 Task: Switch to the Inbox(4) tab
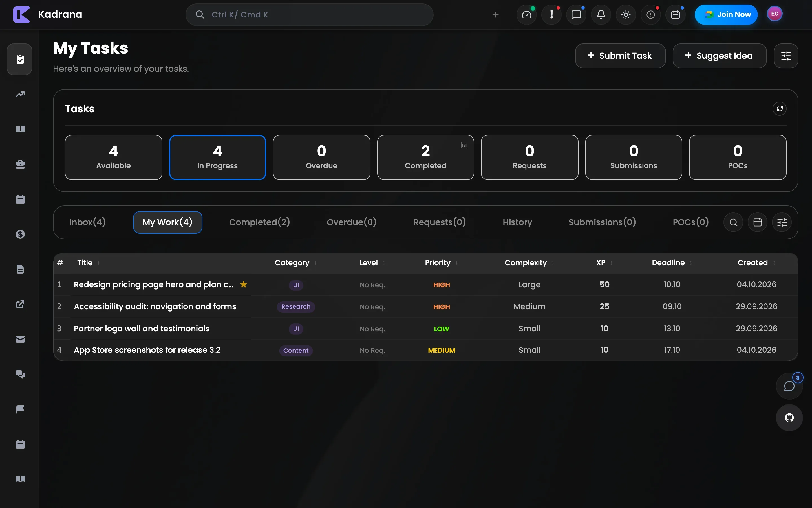tap(88, 222)
